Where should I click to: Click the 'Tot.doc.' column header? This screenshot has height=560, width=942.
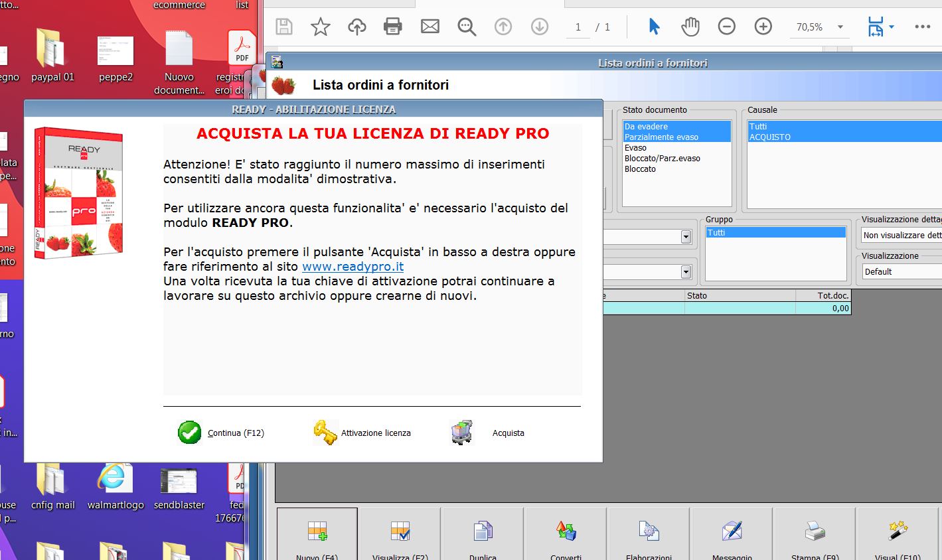coord(823,296)
